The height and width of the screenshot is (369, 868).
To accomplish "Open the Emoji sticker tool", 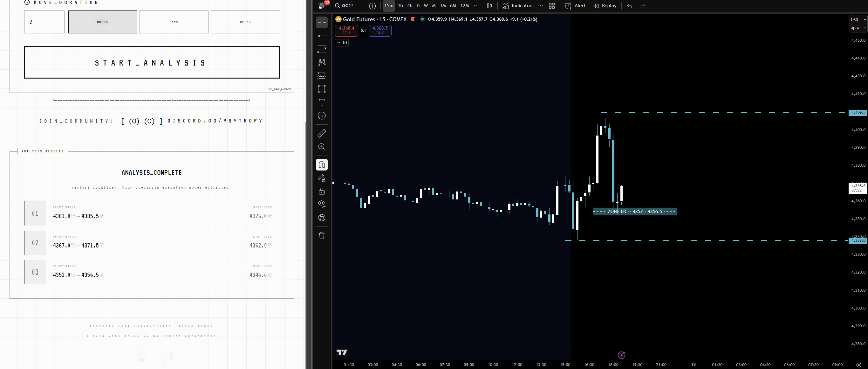I will point(322,116).
